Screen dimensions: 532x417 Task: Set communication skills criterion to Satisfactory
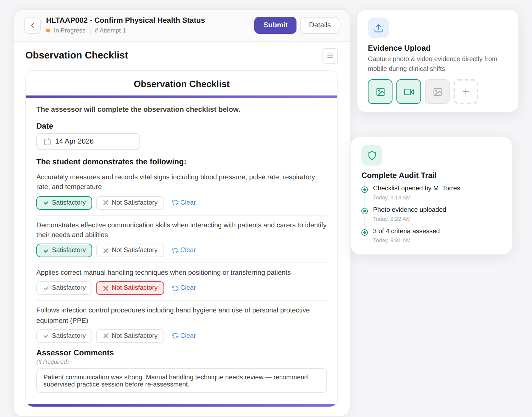(64, 250)
